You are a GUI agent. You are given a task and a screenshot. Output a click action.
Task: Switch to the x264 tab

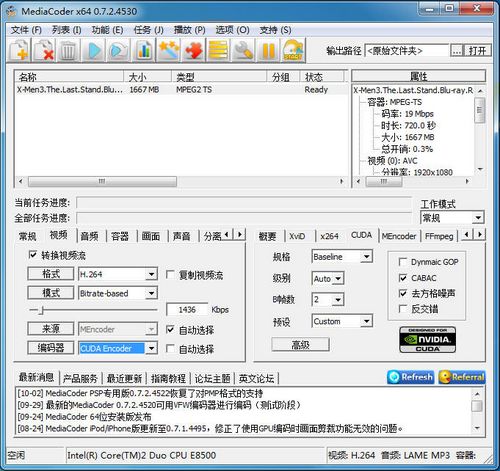click(x=329, y=236)
